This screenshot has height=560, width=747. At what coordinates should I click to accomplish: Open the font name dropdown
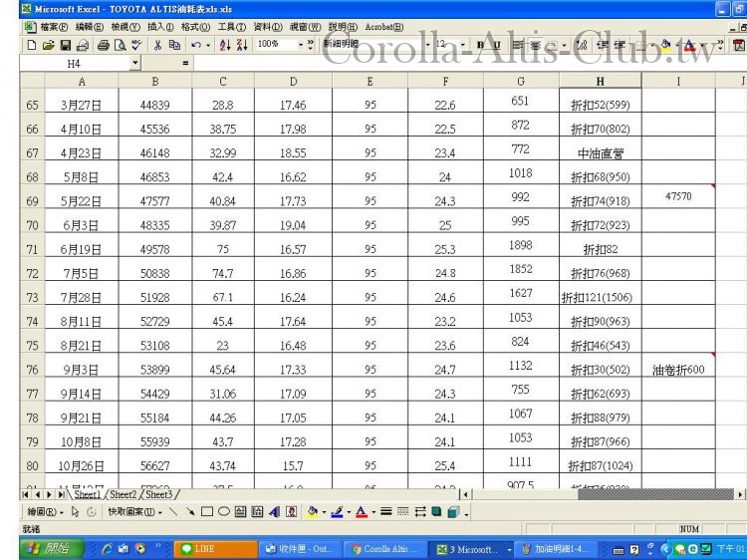[x=427, y=45]
